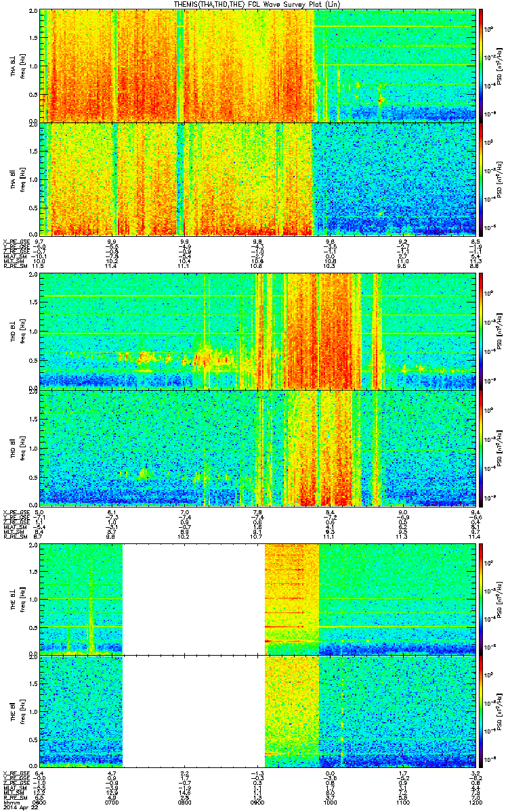Click the THA B-perpendicular freq [Hz] axis label
This screenshot has width=508, height=812.
[22, 66]
